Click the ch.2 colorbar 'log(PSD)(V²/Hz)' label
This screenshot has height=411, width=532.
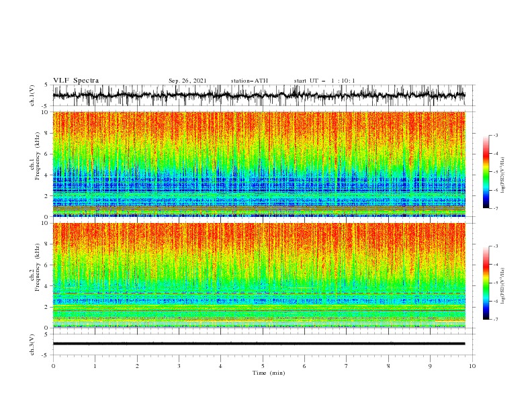(x=503, y=286)
